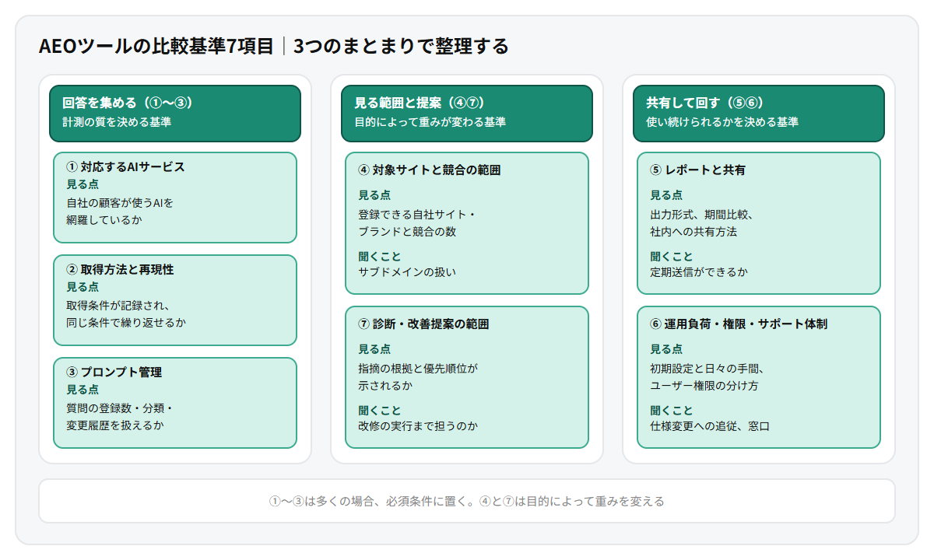Screen dimensions: 934x560
Task: Click the '聞くこと' label in card ④
Action: [380, 256]
